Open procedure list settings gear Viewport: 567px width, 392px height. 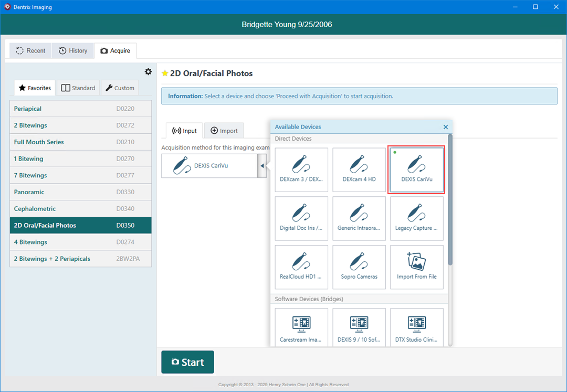point(148,72)
